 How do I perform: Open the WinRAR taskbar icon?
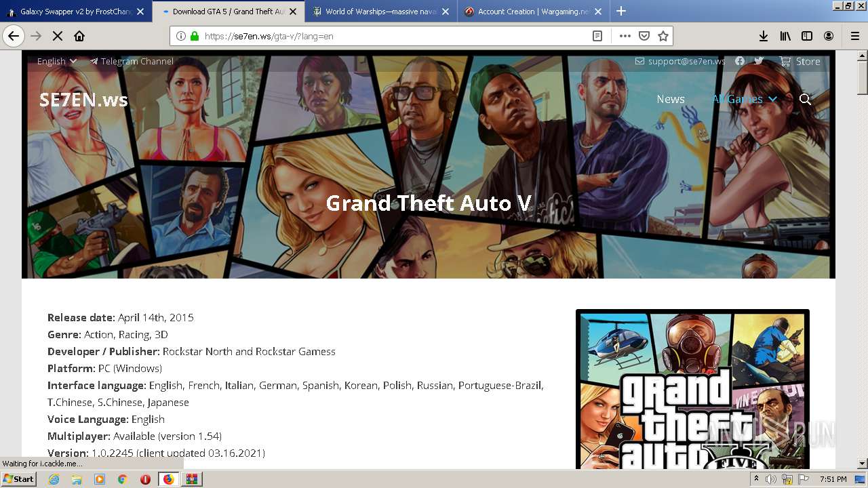(x=192, y=479)
